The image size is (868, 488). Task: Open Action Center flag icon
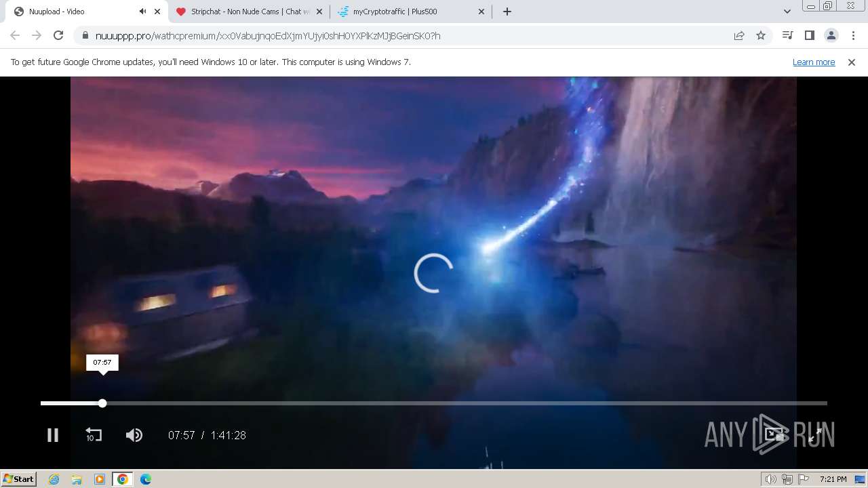(804, 479)
